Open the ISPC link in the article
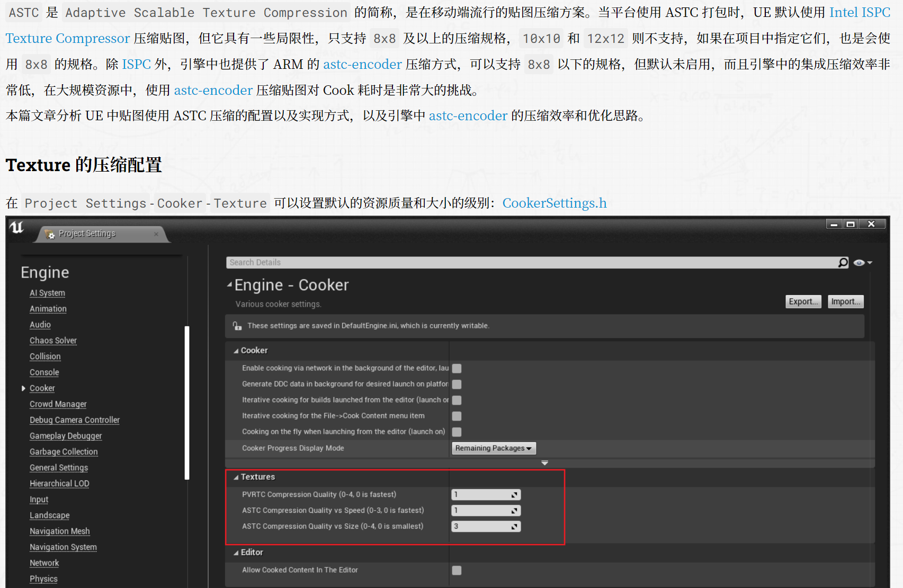The width and height of the screenshot is (903, 588). point(137,64)
